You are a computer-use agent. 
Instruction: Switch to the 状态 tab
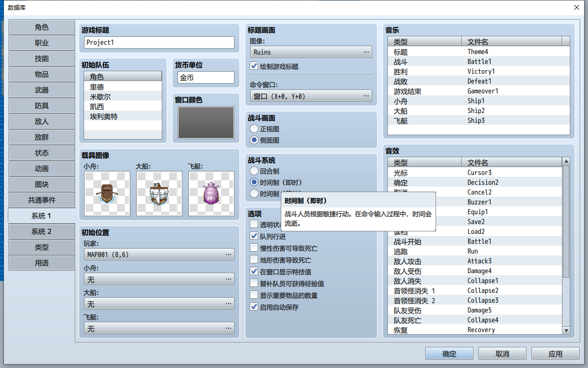pos(42,153)
